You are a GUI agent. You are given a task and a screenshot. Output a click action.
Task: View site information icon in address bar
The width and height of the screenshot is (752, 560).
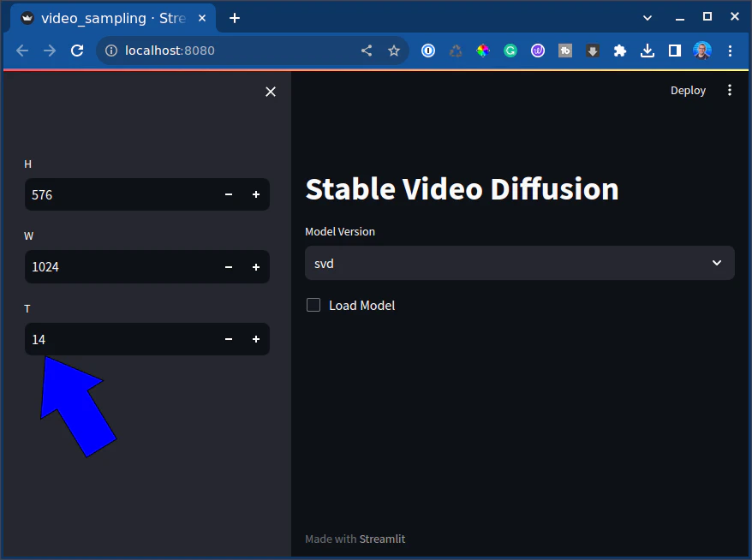(x=111, y=51)
